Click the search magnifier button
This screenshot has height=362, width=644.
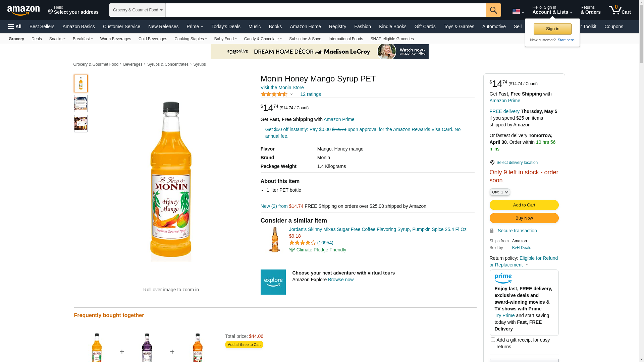(493, 10)
